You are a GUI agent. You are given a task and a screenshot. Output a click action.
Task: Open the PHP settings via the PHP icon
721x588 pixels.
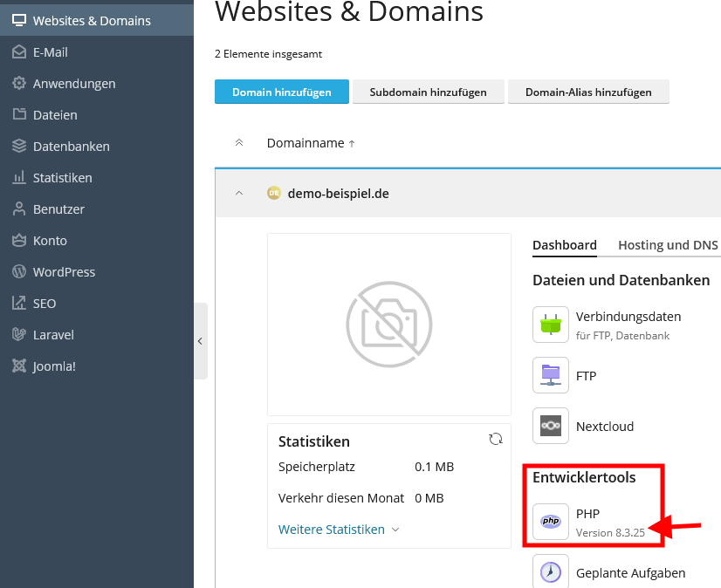tap(551, 521)
